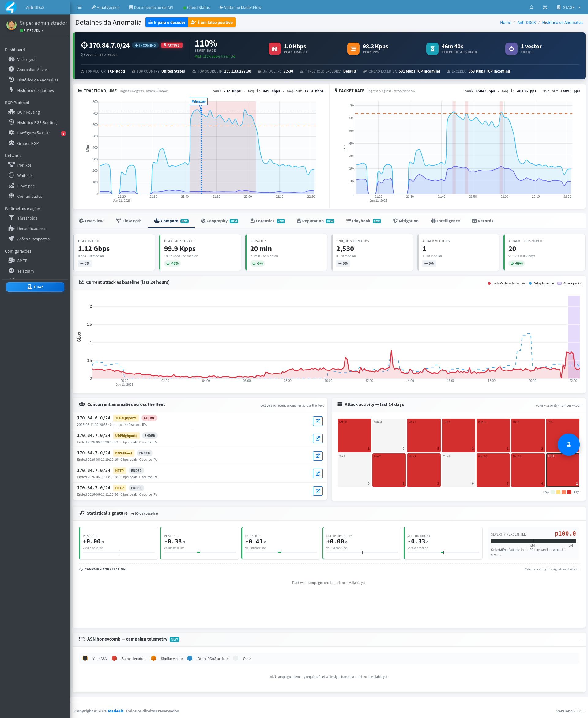This screenshot has width=588, height=718.
Task: Open the notifications bell
Action: click(531, 7)
